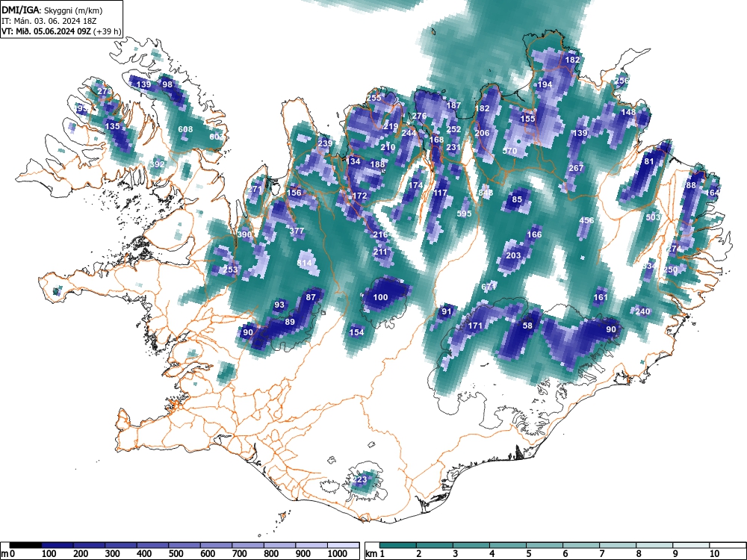Click the visibility value 58 on the map

click(527, 326)
